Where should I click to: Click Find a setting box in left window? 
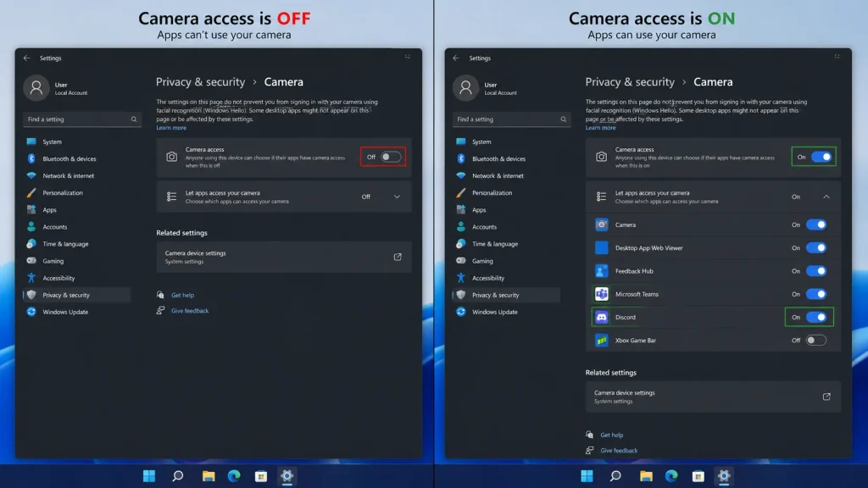pyautogui.click(x=82, y=119)
